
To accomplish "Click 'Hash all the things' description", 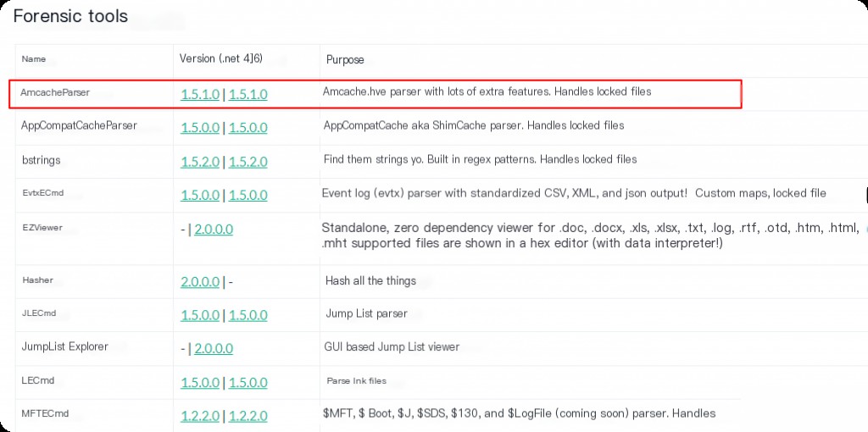I will point(370,280).
